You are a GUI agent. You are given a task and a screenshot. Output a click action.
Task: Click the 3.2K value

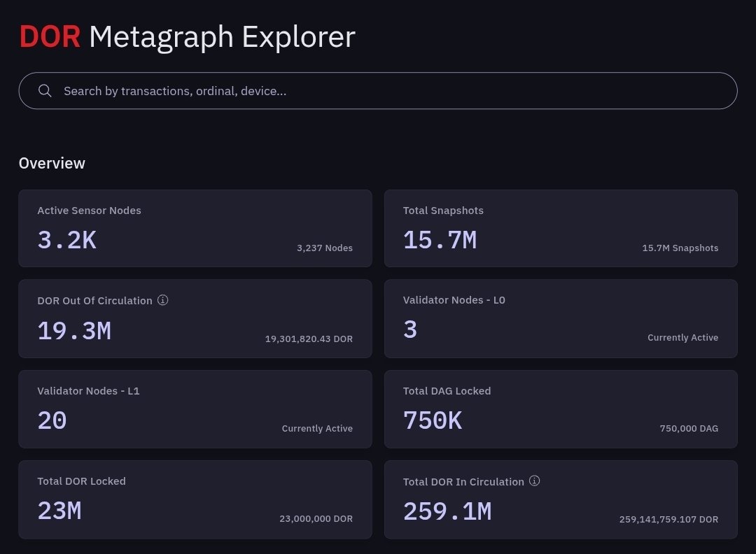[67, 240]
